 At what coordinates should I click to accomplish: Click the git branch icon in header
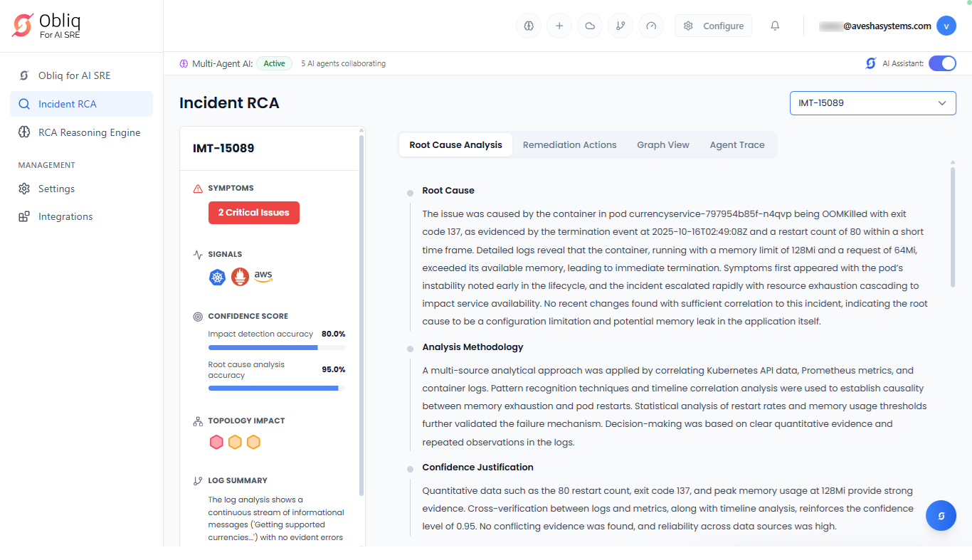620,26
